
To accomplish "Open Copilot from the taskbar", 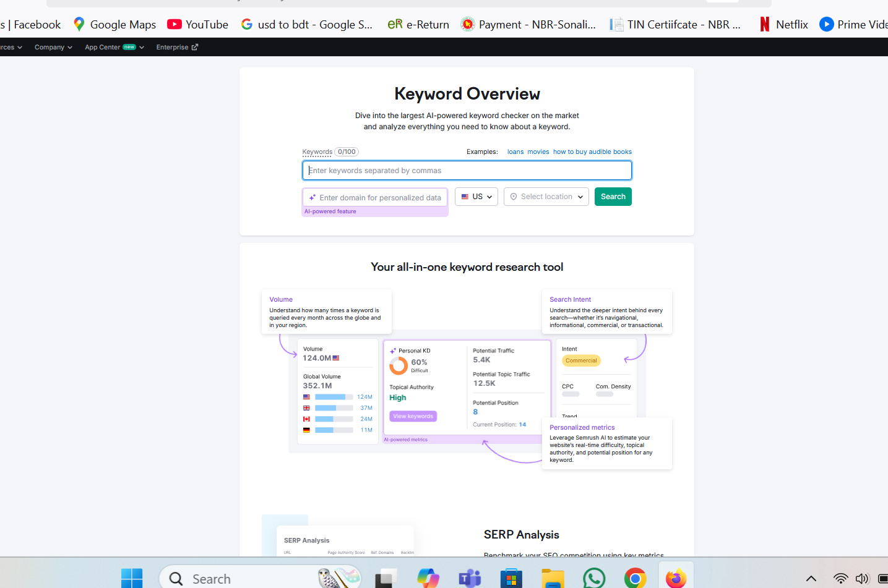I will tap(428, 579).
